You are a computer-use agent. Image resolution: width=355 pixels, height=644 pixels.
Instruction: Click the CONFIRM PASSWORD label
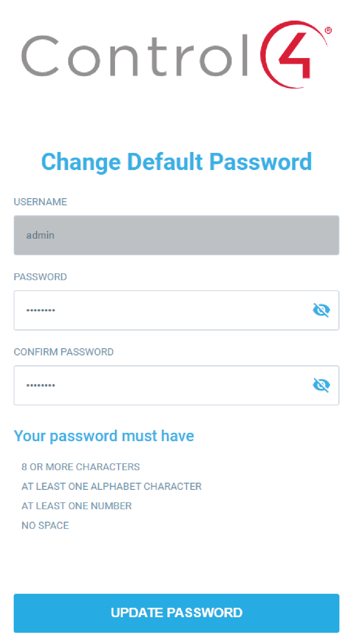[x=64, y=352]
